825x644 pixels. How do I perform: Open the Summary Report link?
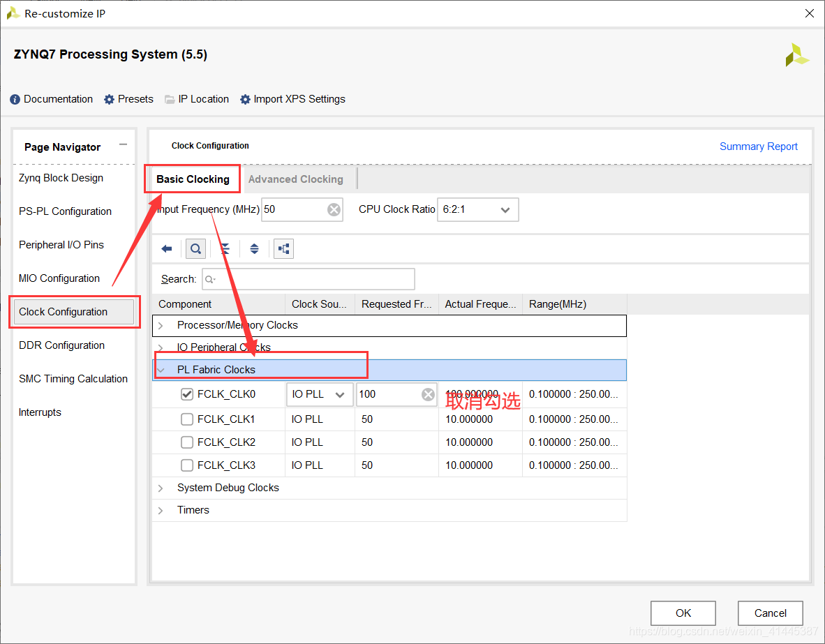tap(758, 147)
